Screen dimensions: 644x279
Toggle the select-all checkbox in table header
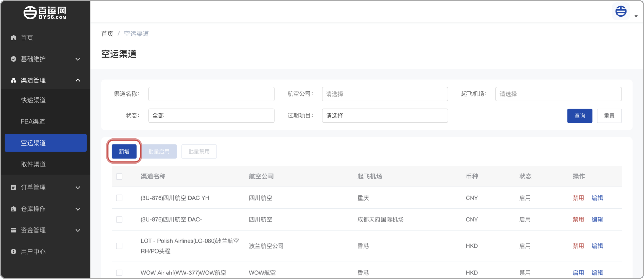coord(119,176)
